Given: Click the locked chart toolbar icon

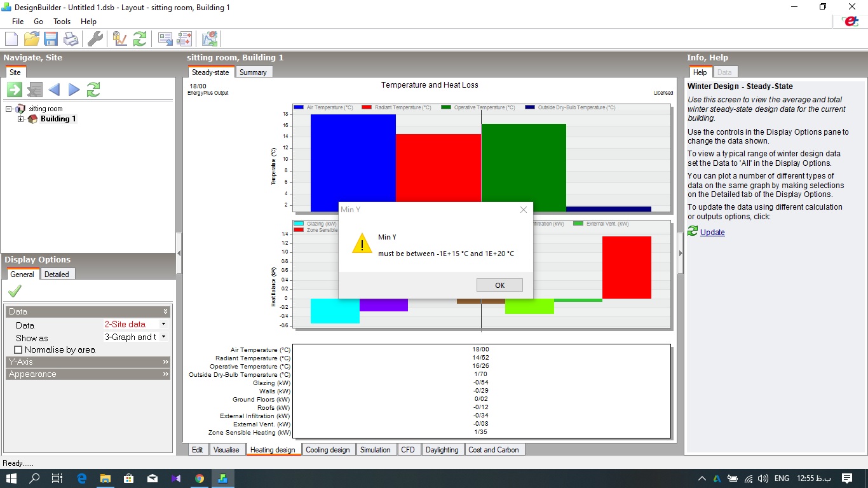Looking at the screenshot, I should [x=119, y=39].
